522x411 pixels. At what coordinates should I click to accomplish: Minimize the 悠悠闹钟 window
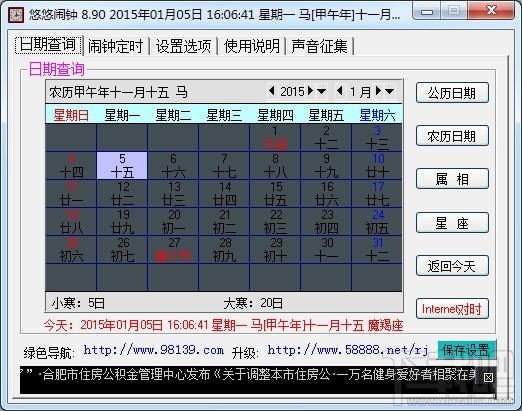click(427, 11)
